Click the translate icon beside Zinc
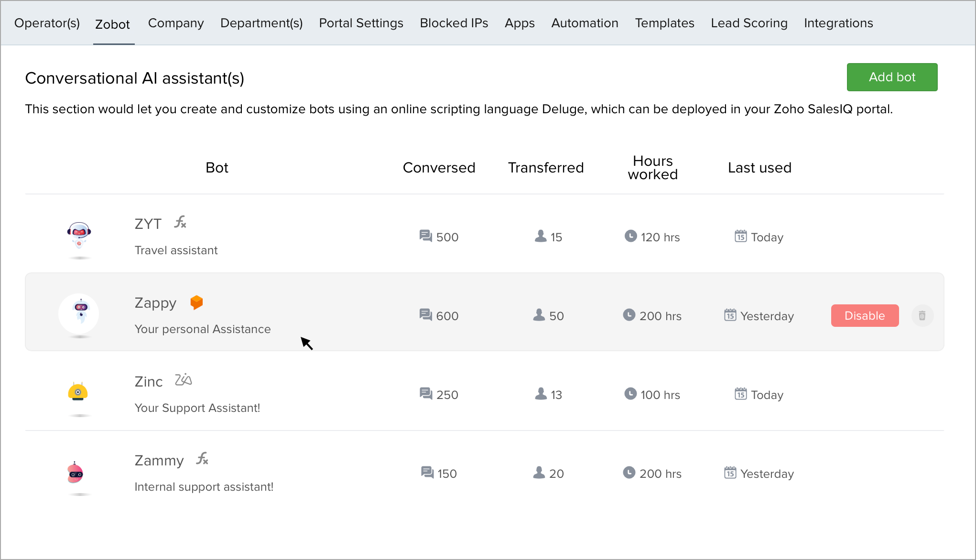976x560 pixels. tap(184, 380)
